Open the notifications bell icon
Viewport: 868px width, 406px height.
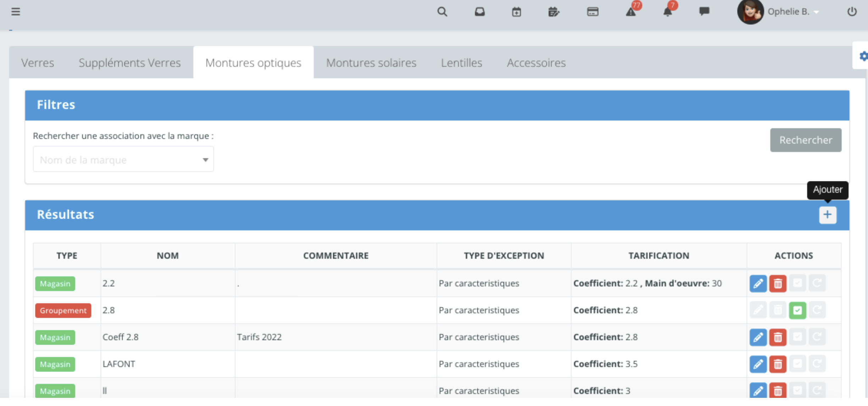pos(668,12)
